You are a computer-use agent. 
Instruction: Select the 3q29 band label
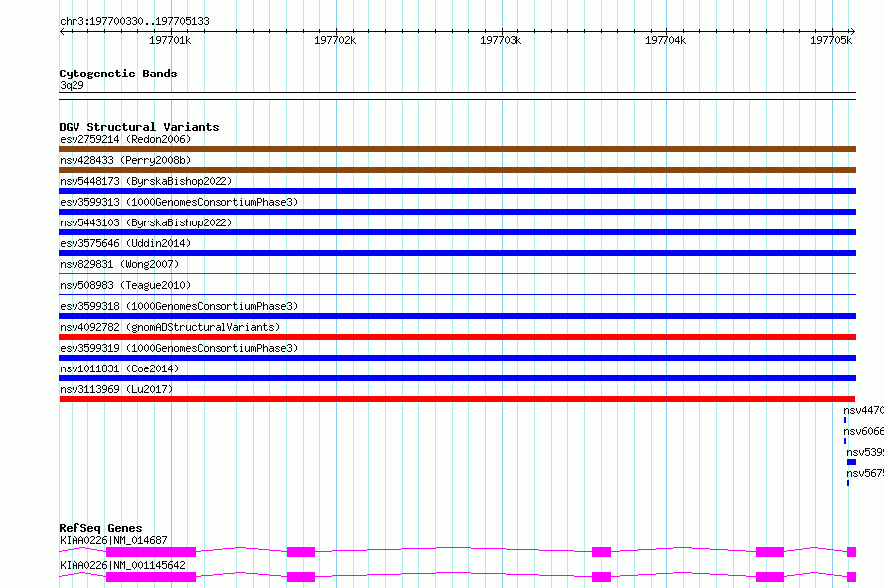pyautogui.click(x=72, y=85)
